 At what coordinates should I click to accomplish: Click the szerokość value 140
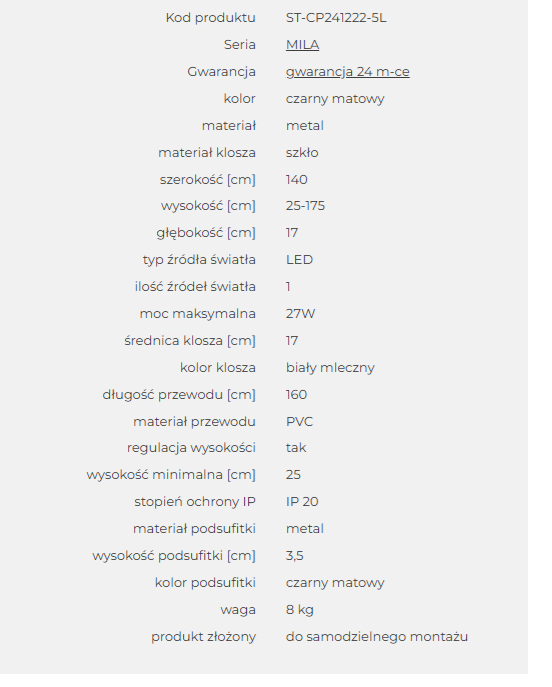(x=297, y=180)
